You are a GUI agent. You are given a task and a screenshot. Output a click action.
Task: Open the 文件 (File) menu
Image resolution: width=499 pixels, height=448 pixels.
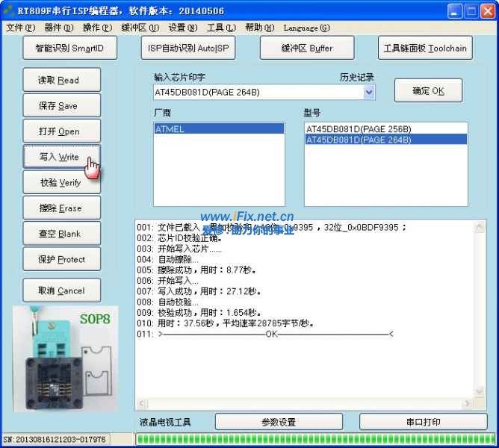point(20,28)
